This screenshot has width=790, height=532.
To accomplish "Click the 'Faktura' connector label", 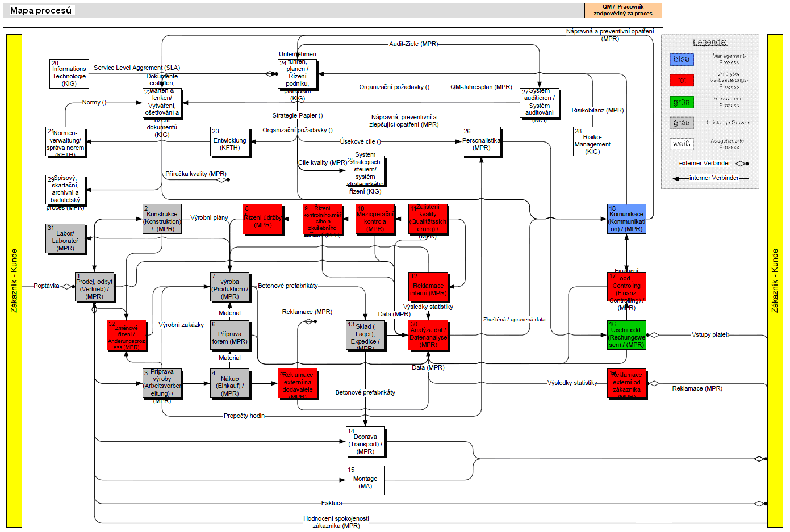I will coord(332,503).
